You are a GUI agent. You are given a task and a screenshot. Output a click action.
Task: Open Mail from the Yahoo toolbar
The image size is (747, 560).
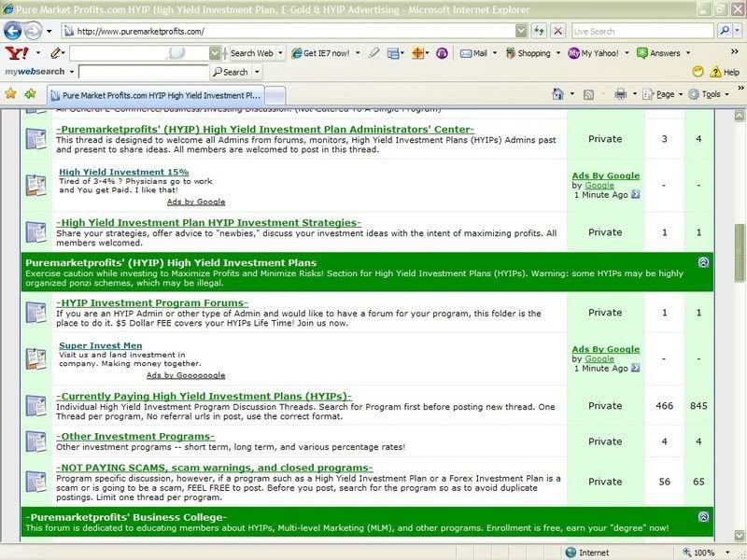[x=473, y=53]
